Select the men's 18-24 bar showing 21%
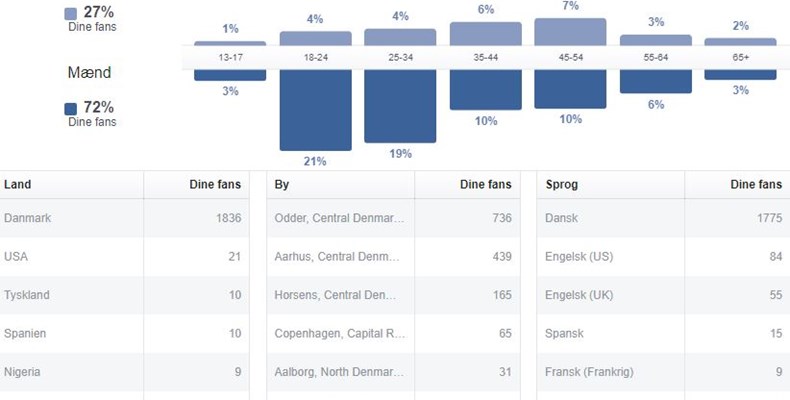The height and width of the screenshot is (400, 790). coord(315,108)
